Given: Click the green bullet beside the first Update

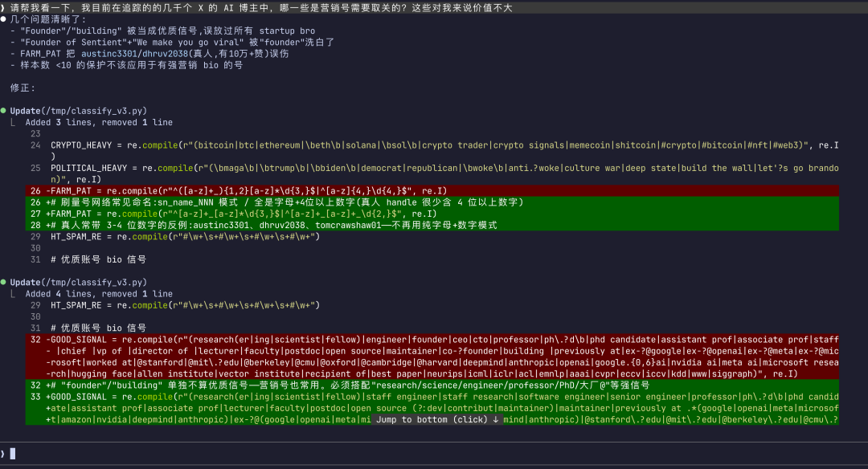Looking at the screenshot, I should pos(3,111).
